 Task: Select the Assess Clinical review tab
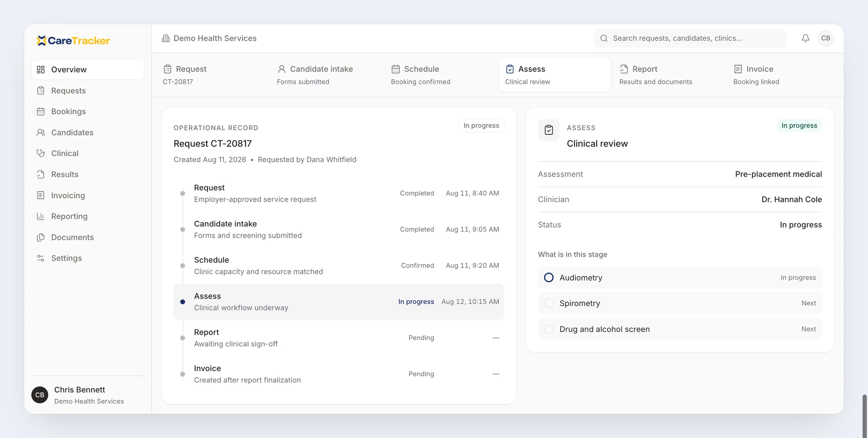[x=555, y=75]
